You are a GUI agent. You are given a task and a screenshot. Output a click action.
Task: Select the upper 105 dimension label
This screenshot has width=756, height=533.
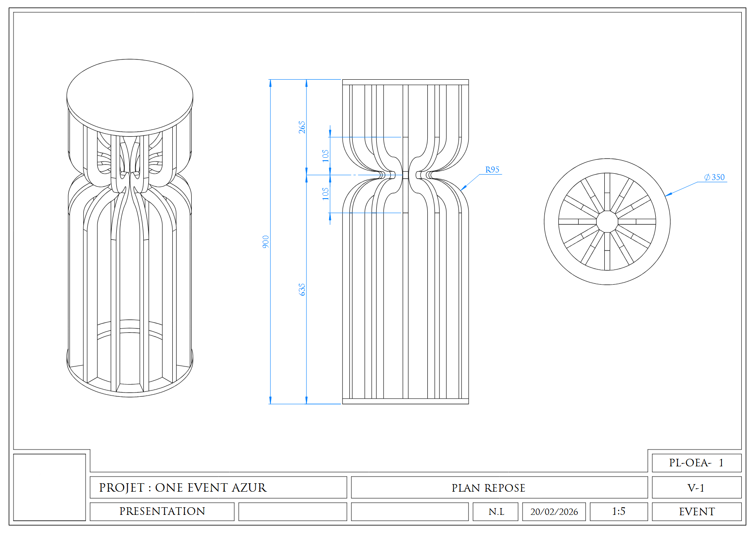(x=325, y=155)
